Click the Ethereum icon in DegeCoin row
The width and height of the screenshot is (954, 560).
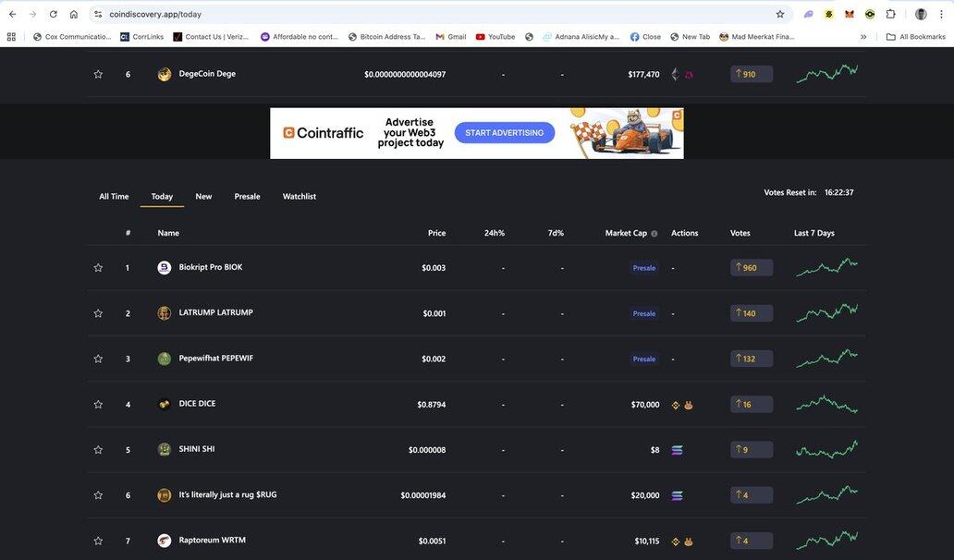pyautogui.click(x=675, y=75)
